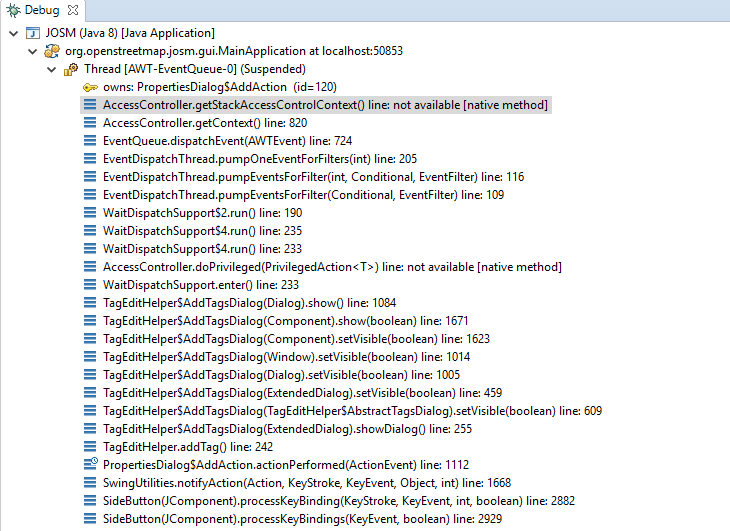Click stack frame icon of pumpEventsForFilter line 116
This screenshot has width=730, height=531.
point(90,177)
